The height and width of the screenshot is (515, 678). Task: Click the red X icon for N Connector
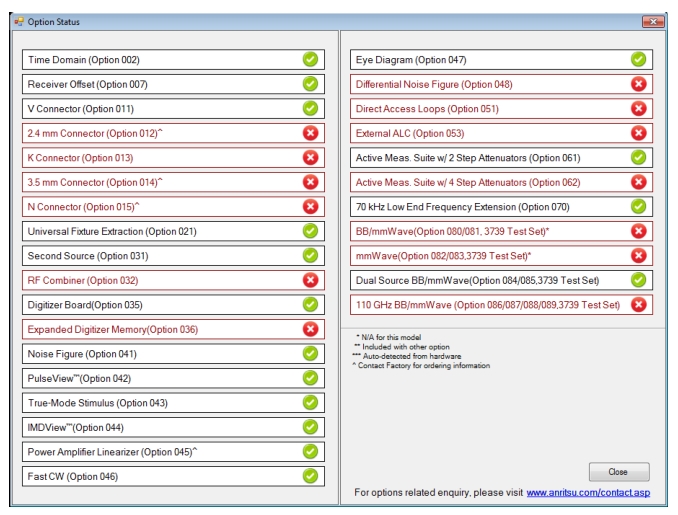point(310,207)
